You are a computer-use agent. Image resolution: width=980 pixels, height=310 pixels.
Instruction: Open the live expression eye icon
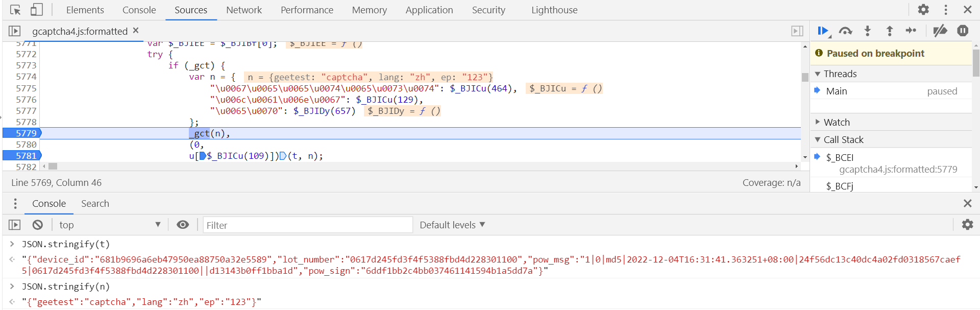point(183,225)
